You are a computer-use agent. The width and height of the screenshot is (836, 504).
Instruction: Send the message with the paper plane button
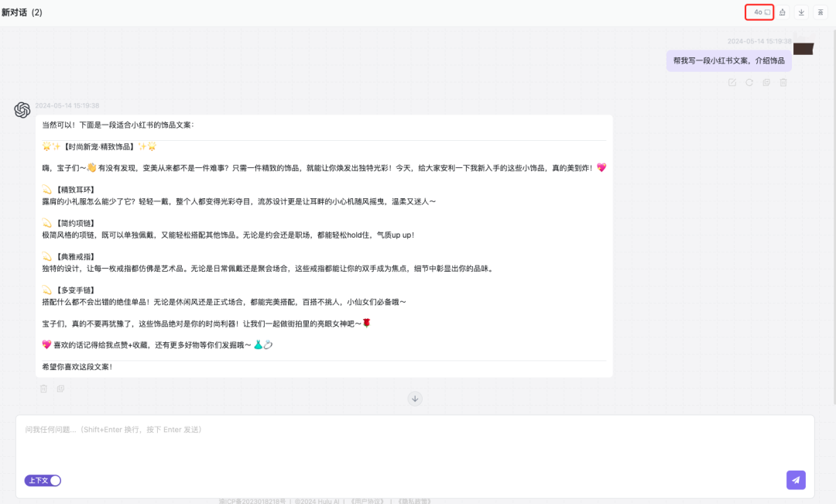point(796,480)
